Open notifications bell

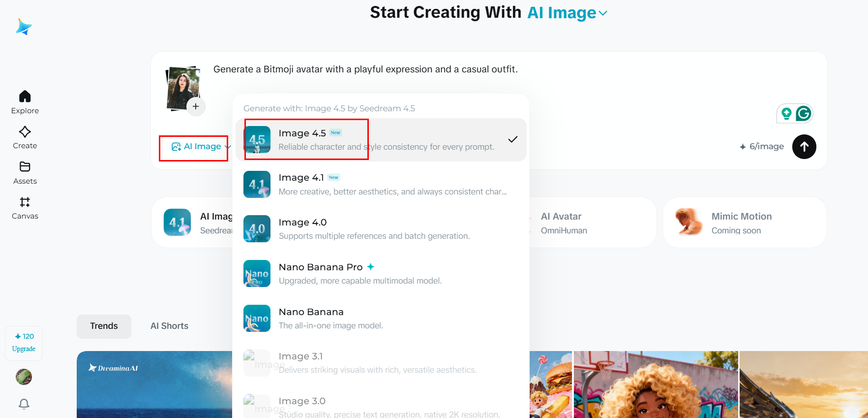24,404
